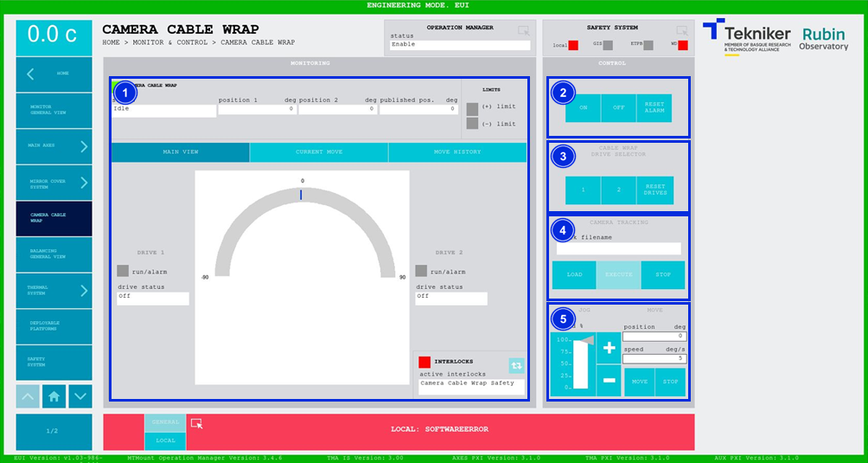
Task: Click the Move button
Action: (x=640, y=383)
